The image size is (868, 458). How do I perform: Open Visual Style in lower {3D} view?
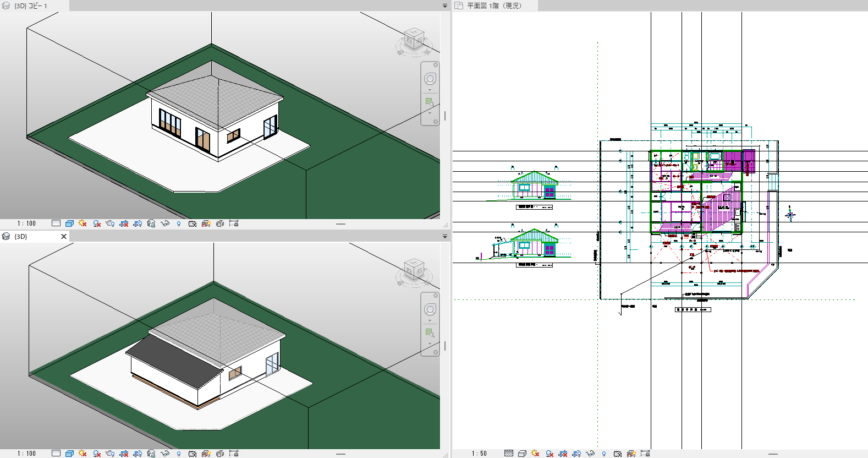click(x=69, y=454)
